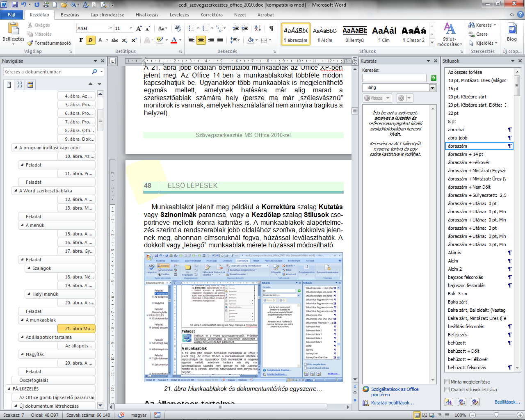This screenshot has height=420, width=525.
Task: Justify paragraph text
Action: [220, 40]
